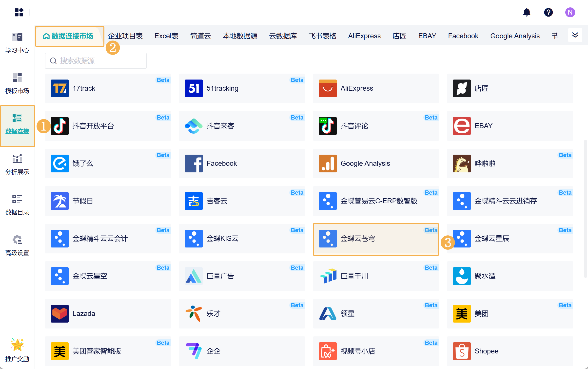Select the Google Analysis tab

point(515,36)
